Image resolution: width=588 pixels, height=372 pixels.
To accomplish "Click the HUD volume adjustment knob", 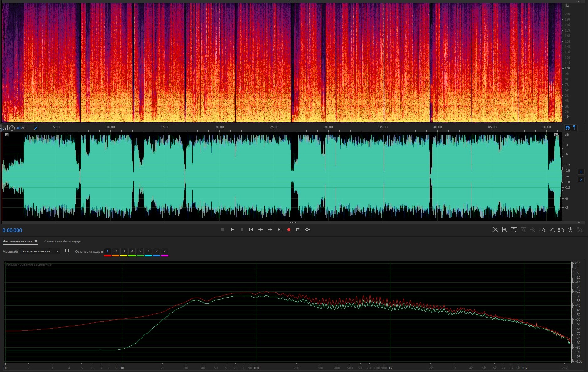I will (12, 128).
